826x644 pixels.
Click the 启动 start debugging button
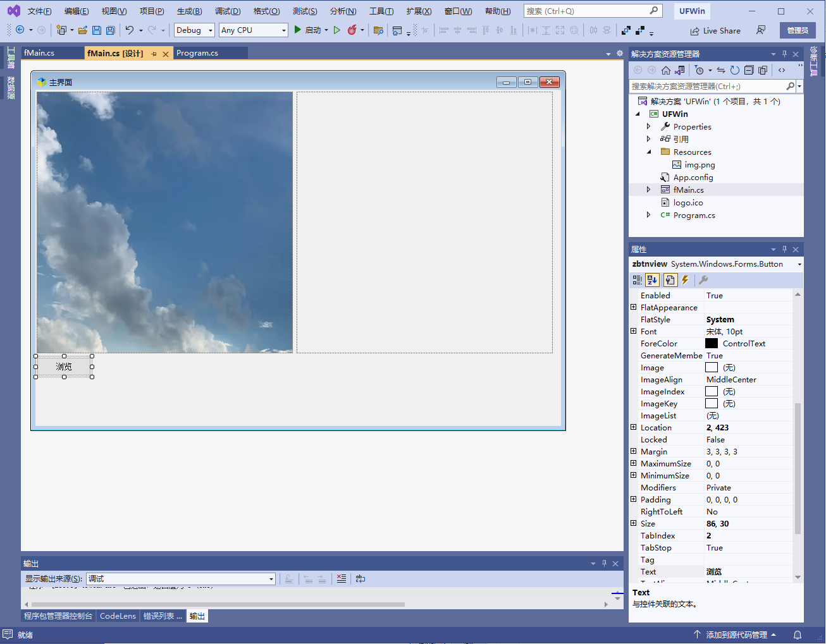coord(307,30)
